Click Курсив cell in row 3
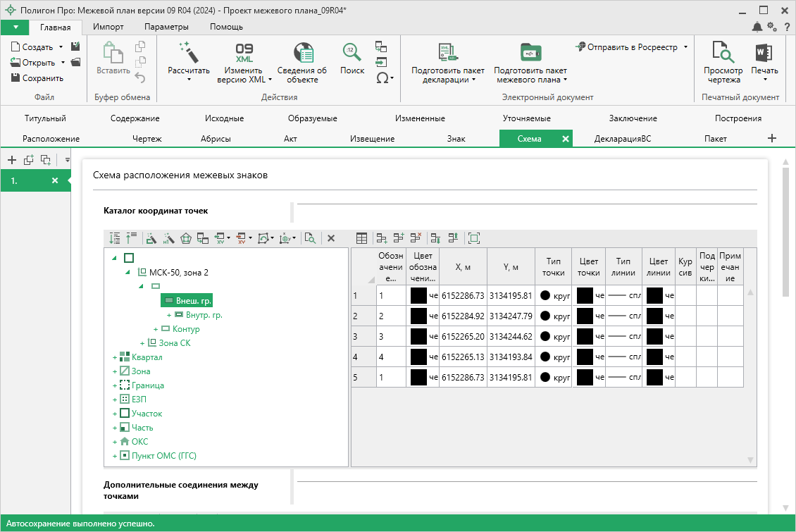This screenshot has height=532, width=796. (x=685, y=337)
